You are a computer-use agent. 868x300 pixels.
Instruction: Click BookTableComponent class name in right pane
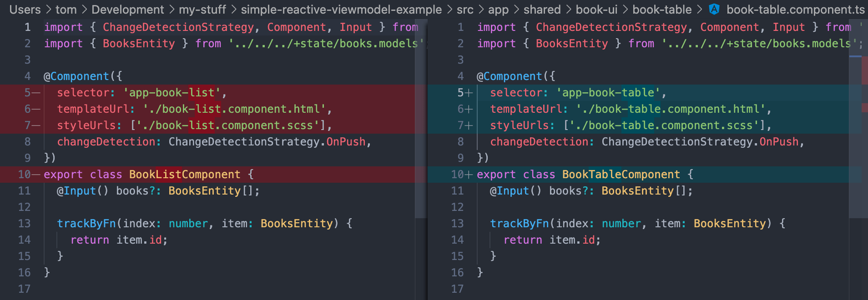[x=621, y=175]
